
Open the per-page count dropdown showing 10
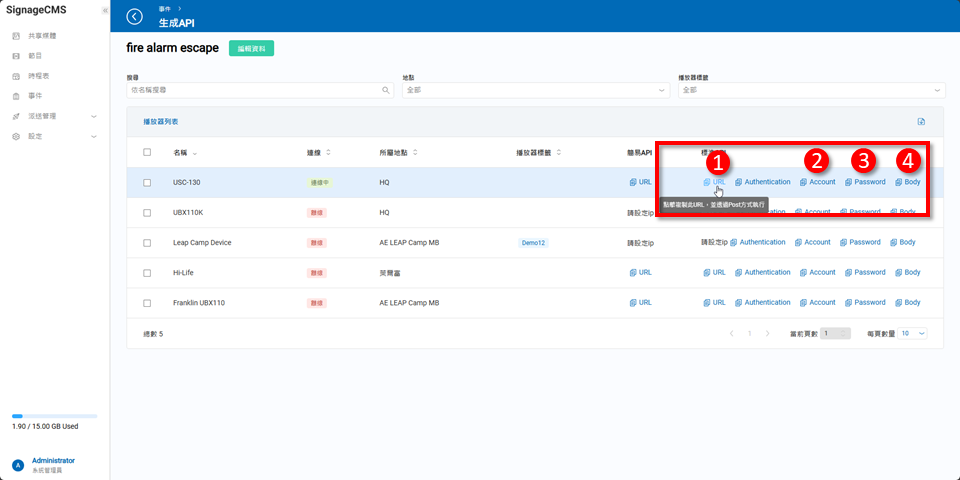coord(913,333)
